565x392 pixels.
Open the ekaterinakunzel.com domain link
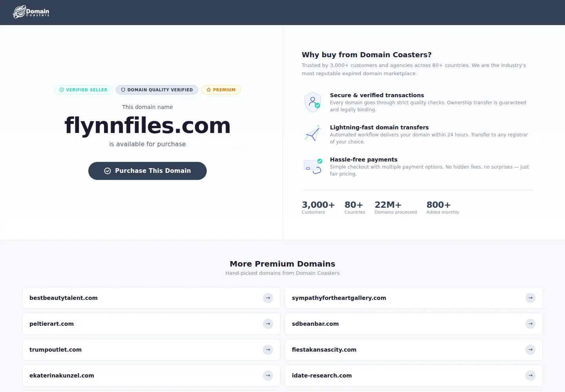[151, 376]
